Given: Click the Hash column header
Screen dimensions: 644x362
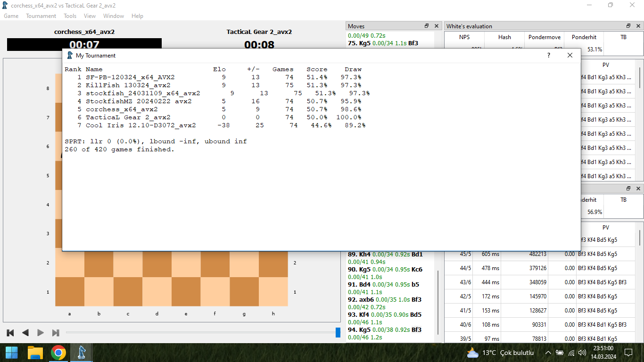Looking at the screenshot, I should pyautogui.click(x=504, y=37).
